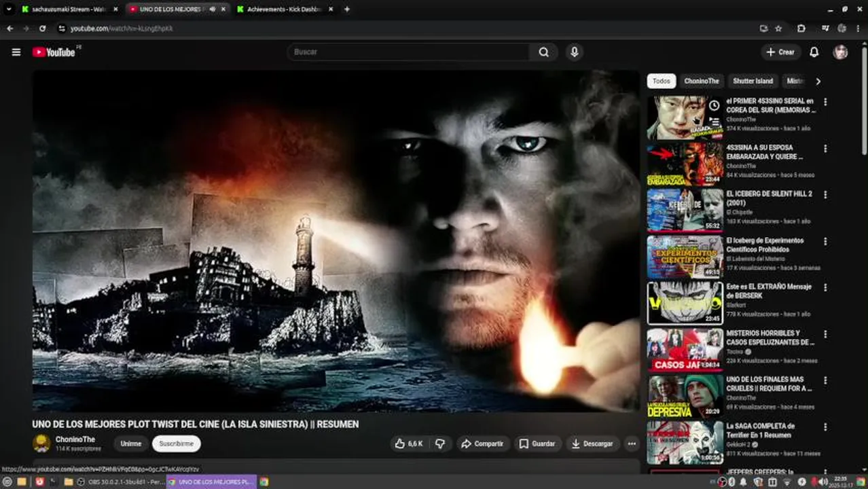Open more actions next to Descargar
868x489 pixels.
pos(632,443)
